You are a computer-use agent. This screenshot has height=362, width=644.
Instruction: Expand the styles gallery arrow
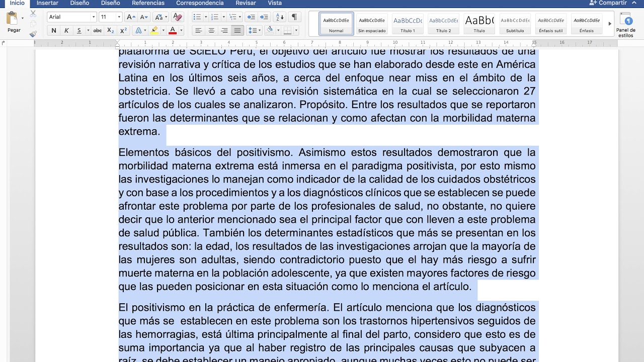(x=610, y=24)
